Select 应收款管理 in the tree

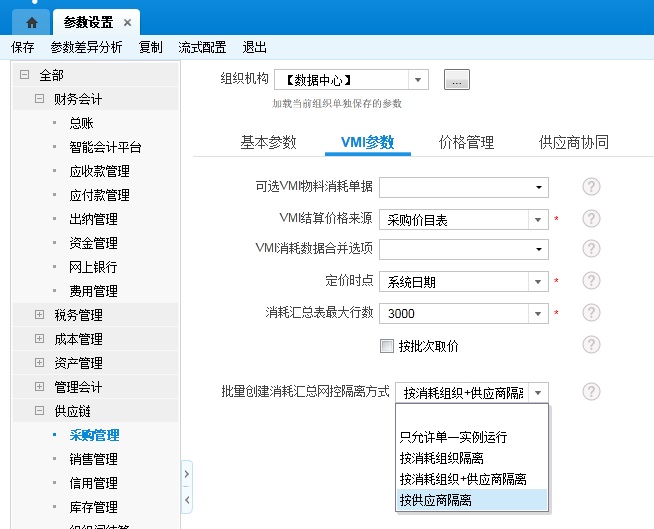pyautogui.click(x=99, y=171)
